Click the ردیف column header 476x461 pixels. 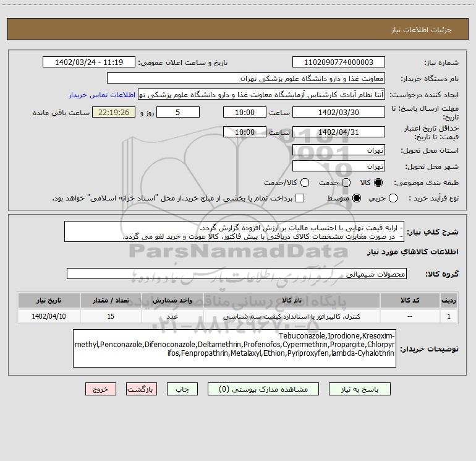pos(449,300)
